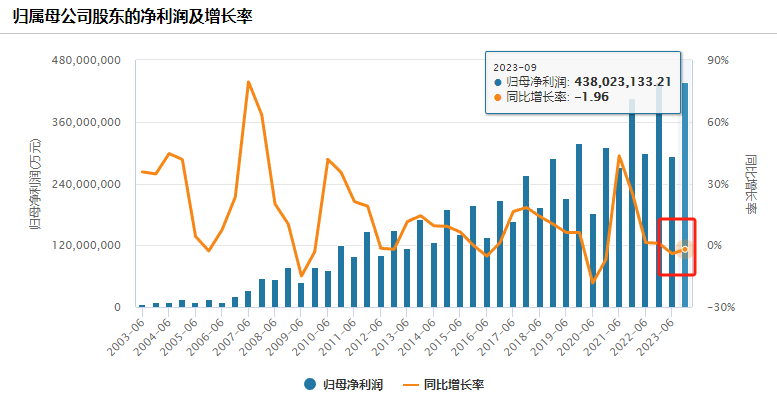Click the 120,000,000 left axis value
The width and height of the screenshot is (777, 408).
[x=86, y=246]
